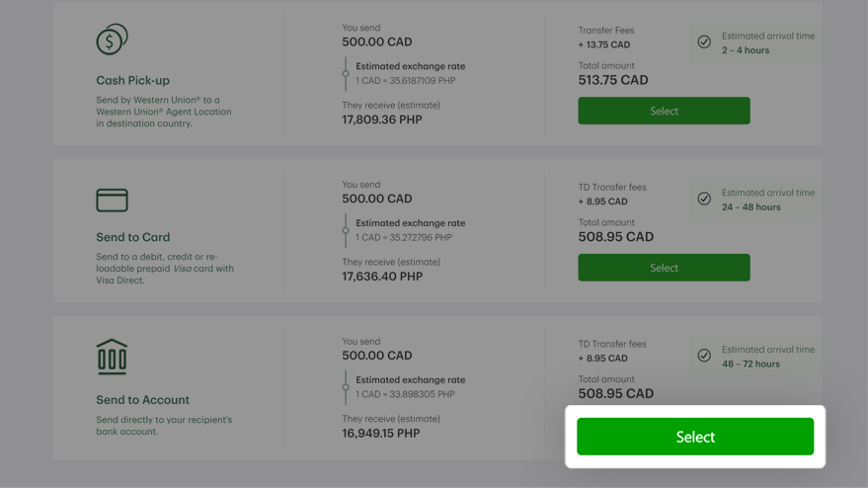Click the Send to Account bank building icon
Viewport: 868px width, 488px height.
pyautogui.click(x=112, y=357)
